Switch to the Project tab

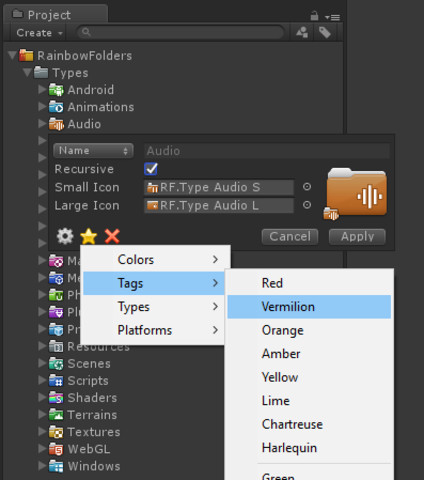[x=56, y=15]
